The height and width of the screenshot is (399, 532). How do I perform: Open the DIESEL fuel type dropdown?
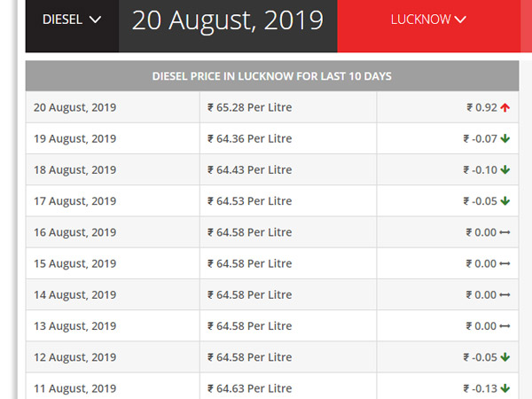[x=72, y=20]
